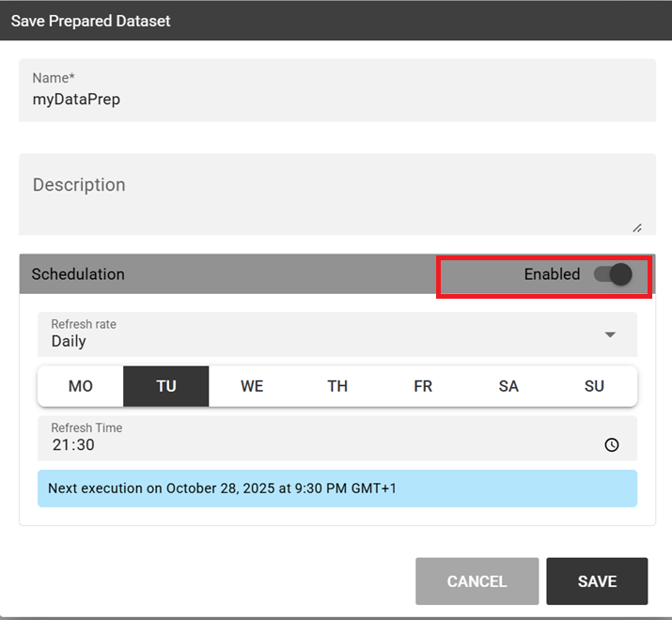Select Wednesday (WE) day button
This screenshot has width=672, height=620.
[x=252, y=386]
